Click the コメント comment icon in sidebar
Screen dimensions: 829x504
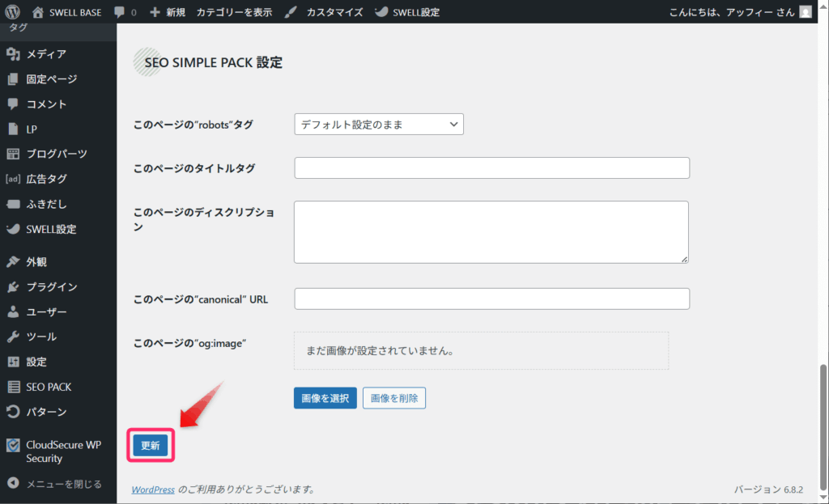[x=13, y=104]
